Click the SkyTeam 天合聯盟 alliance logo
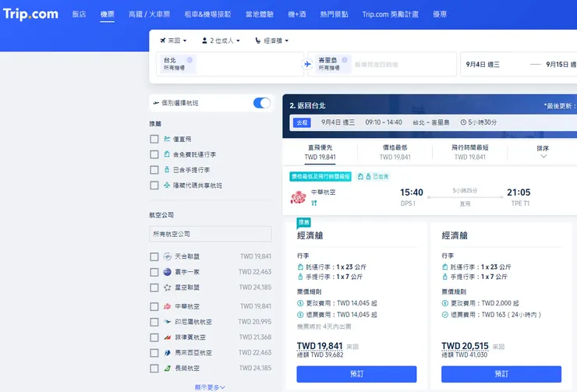The height and width of the screenshot is (392, 577). point(167,256)
